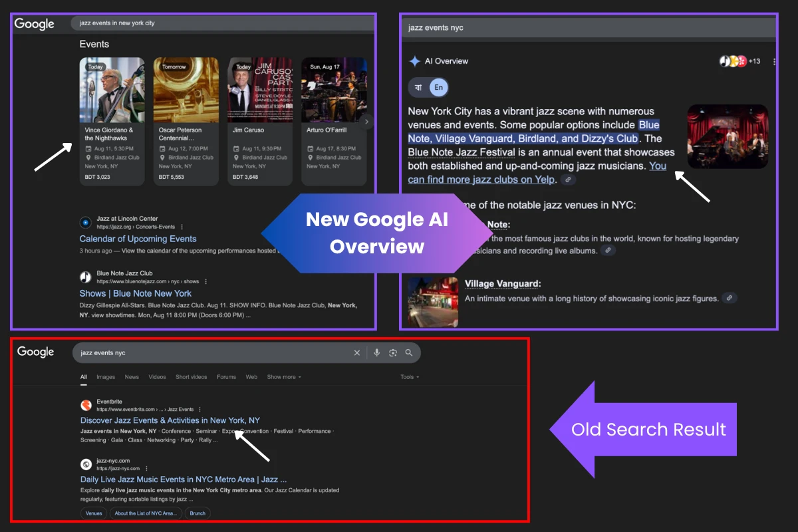Open Google Lens image search icon
The height and width of the screenshot is (532, 798).
393,353
